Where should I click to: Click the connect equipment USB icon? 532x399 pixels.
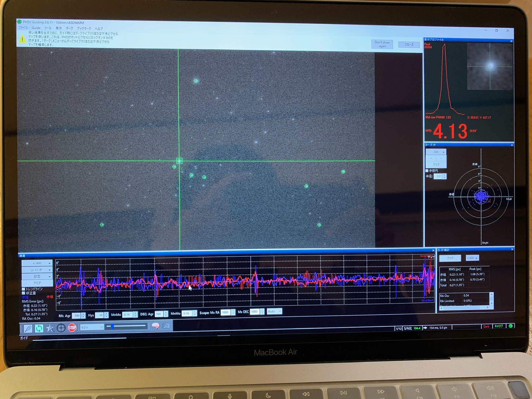[28, 328]
